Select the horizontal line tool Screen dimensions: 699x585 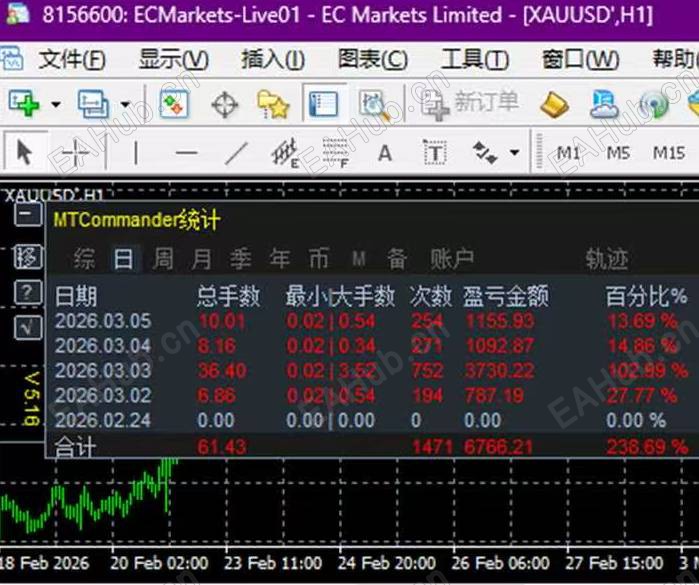click(x=186, y=153)
